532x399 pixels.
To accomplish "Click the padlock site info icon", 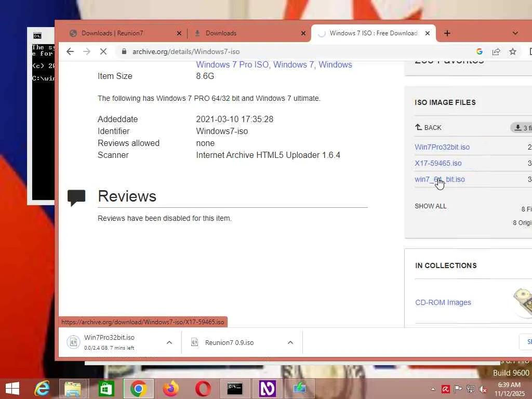I will (124, 51).
